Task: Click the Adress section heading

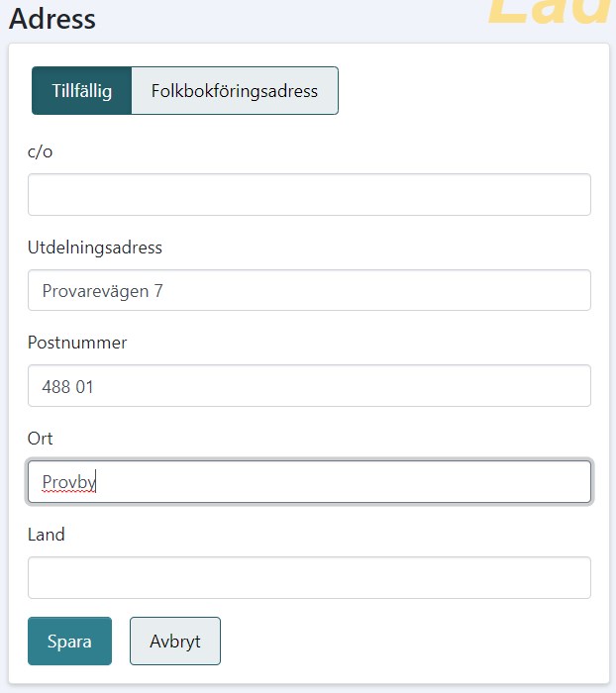Action: coord(52,19)
